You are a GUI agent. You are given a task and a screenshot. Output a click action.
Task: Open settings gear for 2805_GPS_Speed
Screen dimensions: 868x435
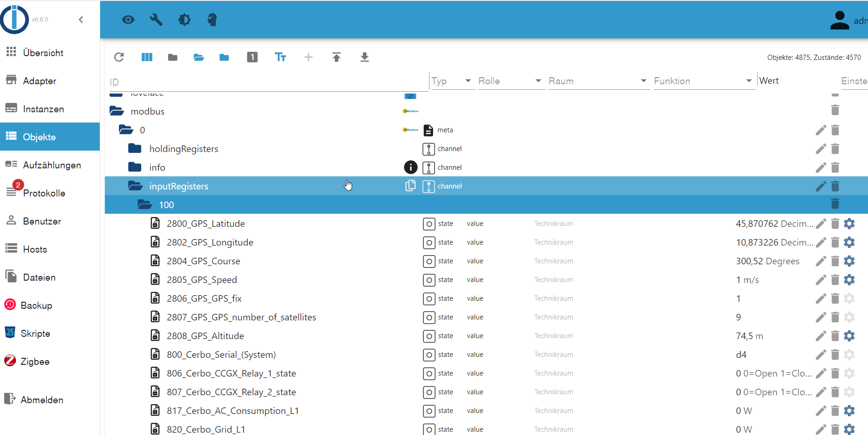pos(849,280)
